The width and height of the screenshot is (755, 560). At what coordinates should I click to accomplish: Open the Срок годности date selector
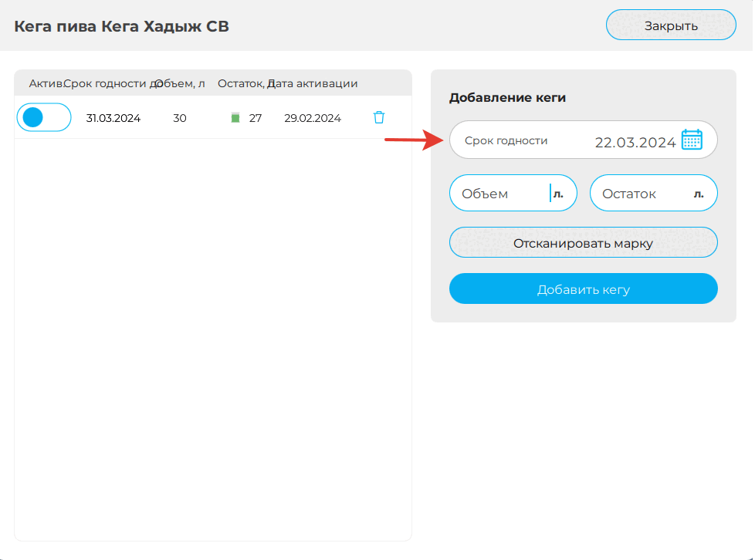tap(583, 140)
